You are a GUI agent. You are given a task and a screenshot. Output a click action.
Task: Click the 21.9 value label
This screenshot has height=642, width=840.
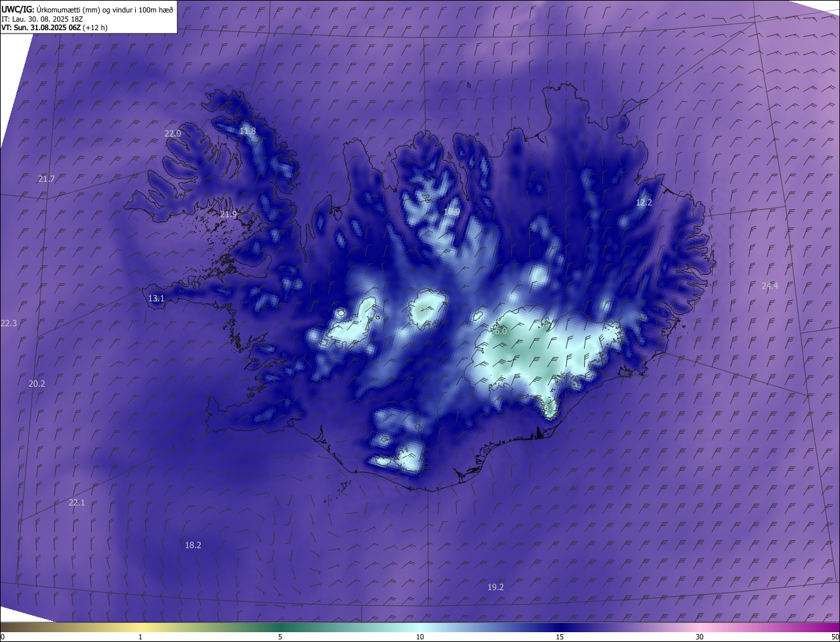[x=228, y=214]
